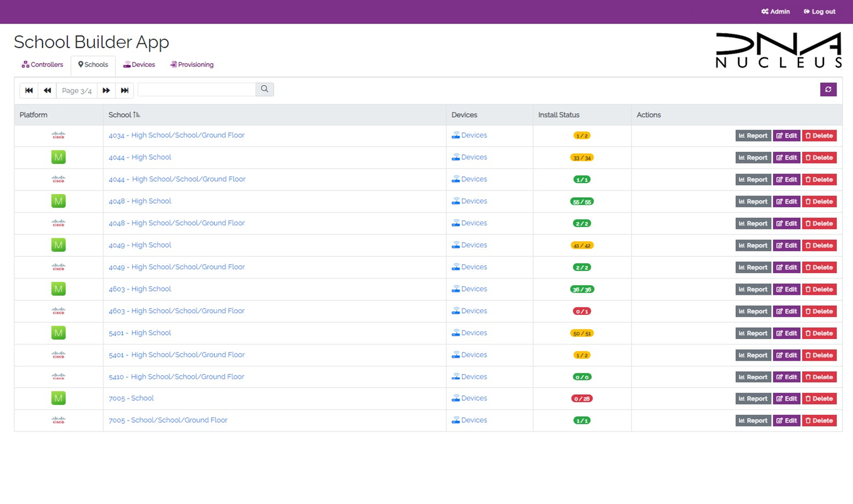Screen dimensions: 853x504
Task: Click the search magnifier icon
Action: point(264,89)
